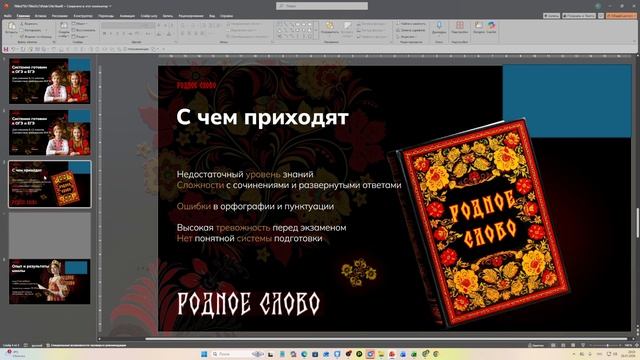Select the С чем приходят slide thumbnail
Viewport: 640px width, 360px height.
click(50, 184)
